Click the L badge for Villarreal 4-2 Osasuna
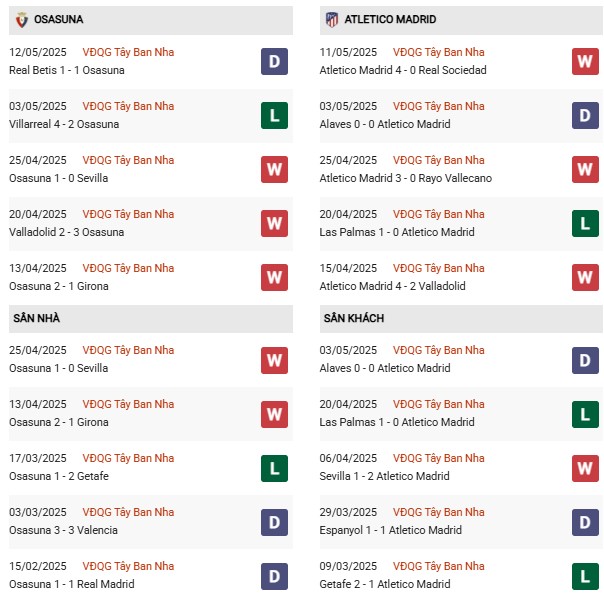Image resolution: width=604 pixels, height=597 pixels. pos(274,115)
